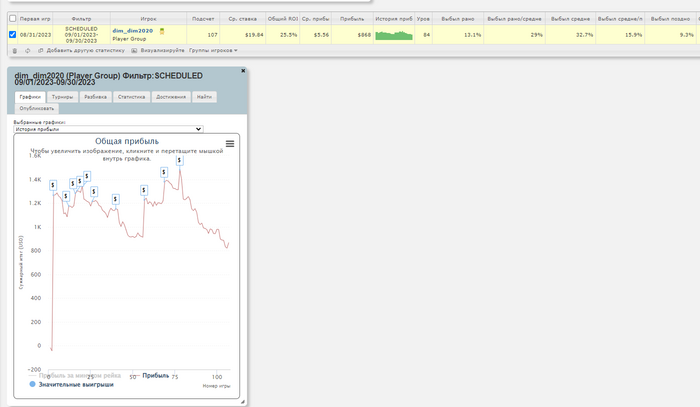Sort by the 'Выбыл рано' column header
This screenshot has height=407, width=700.
pos(458,19)
